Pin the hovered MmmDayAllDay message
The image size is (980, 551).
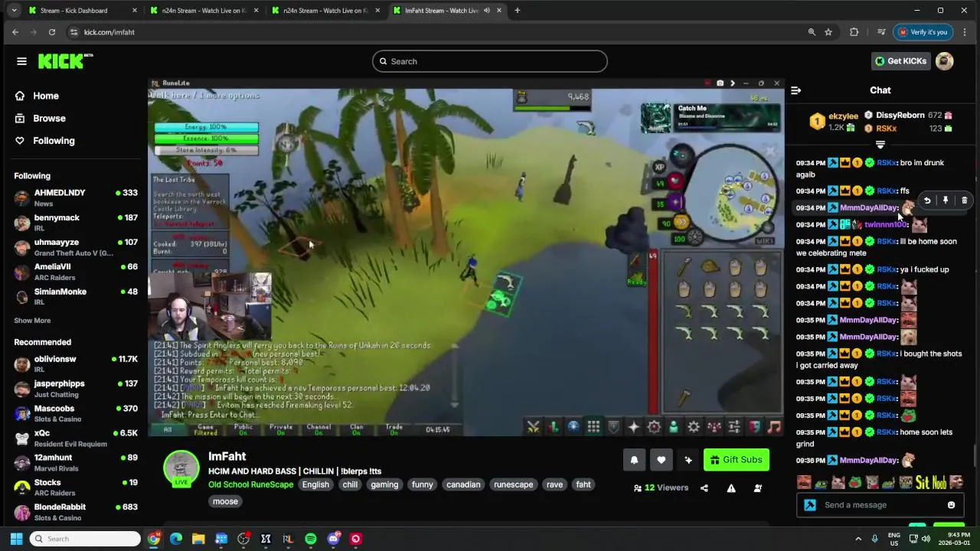[x=946, y=201]
